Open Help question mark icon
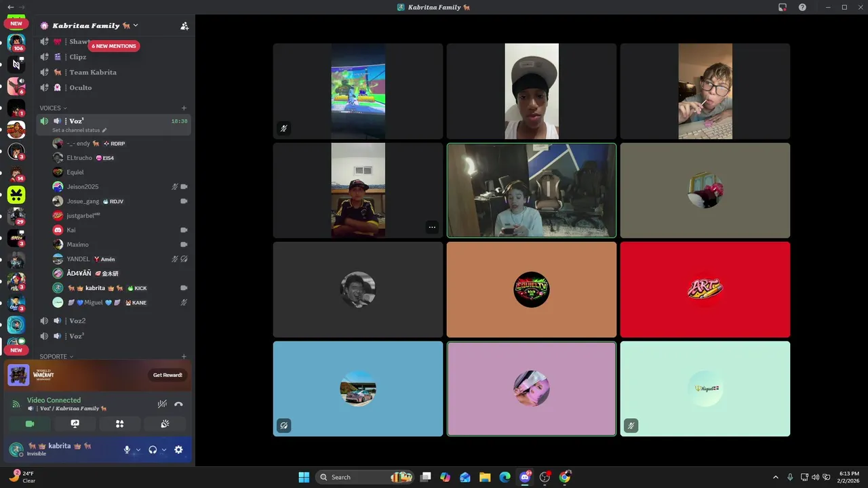 coord(802,7)
